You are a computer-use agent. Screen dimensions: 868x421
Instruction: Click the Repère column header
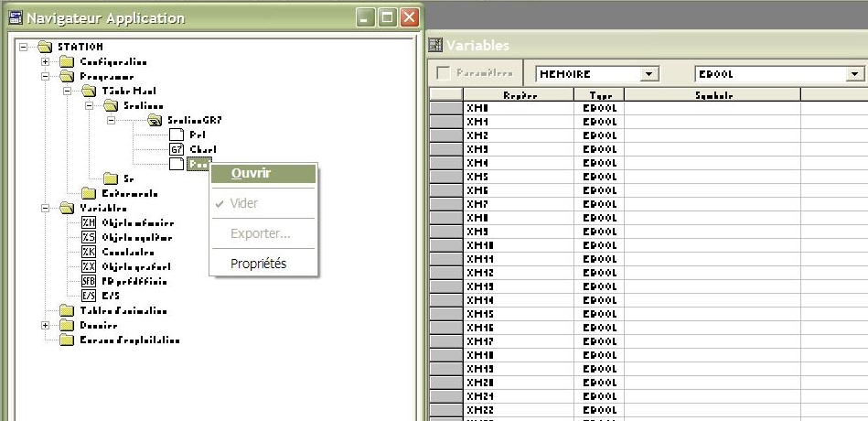click(x=519, y=95)
